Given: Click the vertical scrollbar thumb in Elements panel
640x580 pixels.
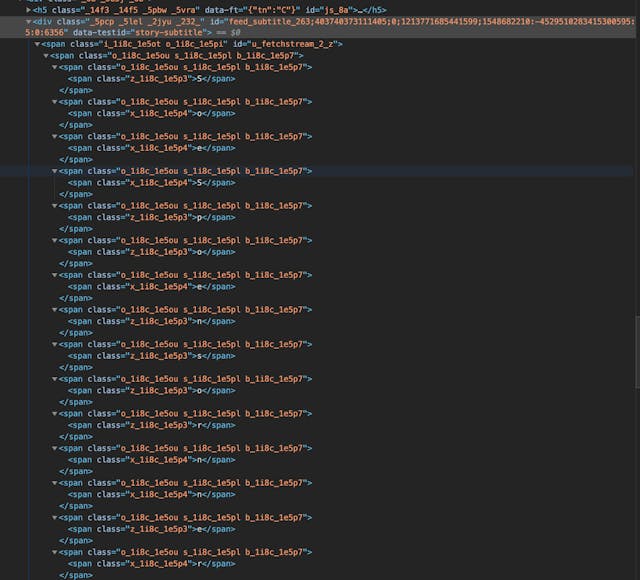Looking at the screenshot, I should [x=637, y=351].
